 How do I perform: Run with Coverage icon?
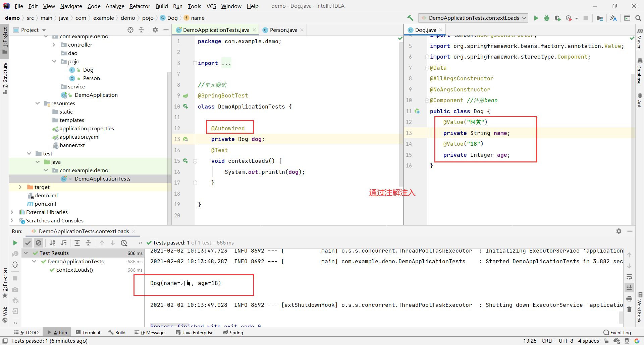(558, 18)
